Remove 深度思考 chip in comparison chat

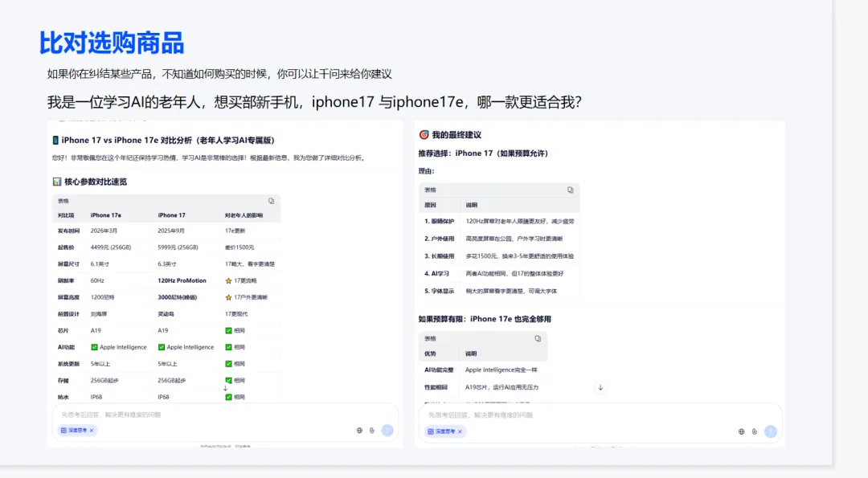(92, 431)
